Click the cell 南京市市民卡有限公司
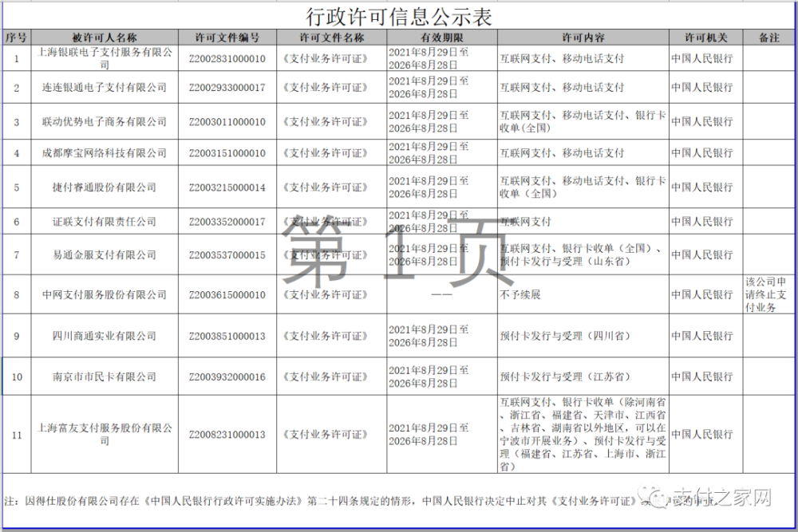This screenshot has width=798, height=532. click(x=105, y=376)
